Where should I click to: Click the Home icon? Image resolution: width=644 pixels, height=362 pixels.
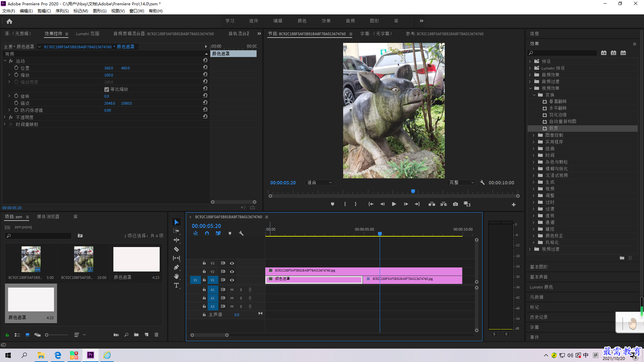tap(9, 21)
